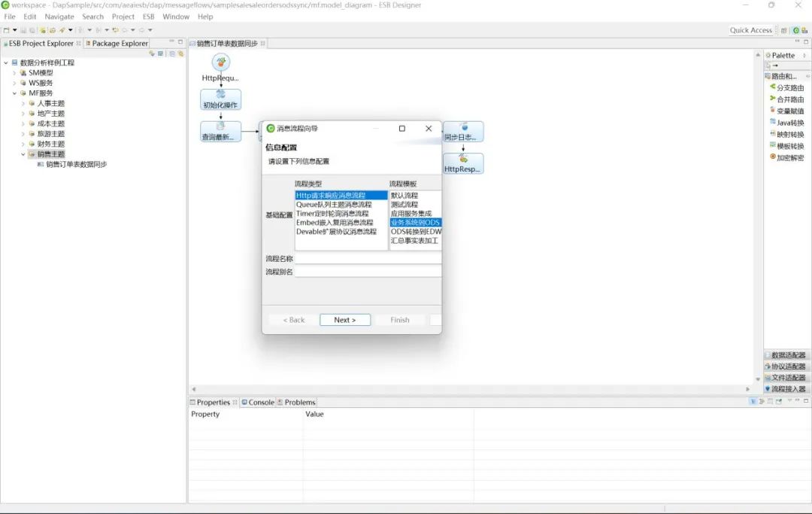The height and width of the screenshot is (514, 812).
Task: Expand the 人事主题 tree node
Action: tap(23, 104)
